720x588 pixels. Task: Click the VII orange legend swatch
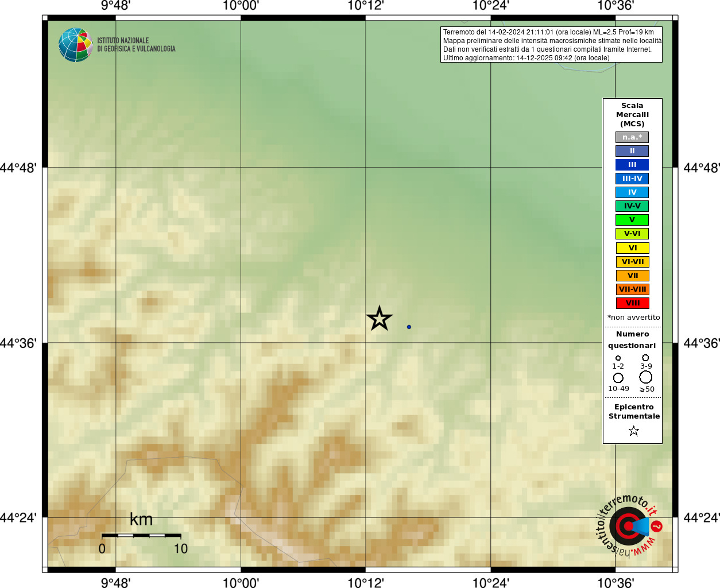click(632, 276)
